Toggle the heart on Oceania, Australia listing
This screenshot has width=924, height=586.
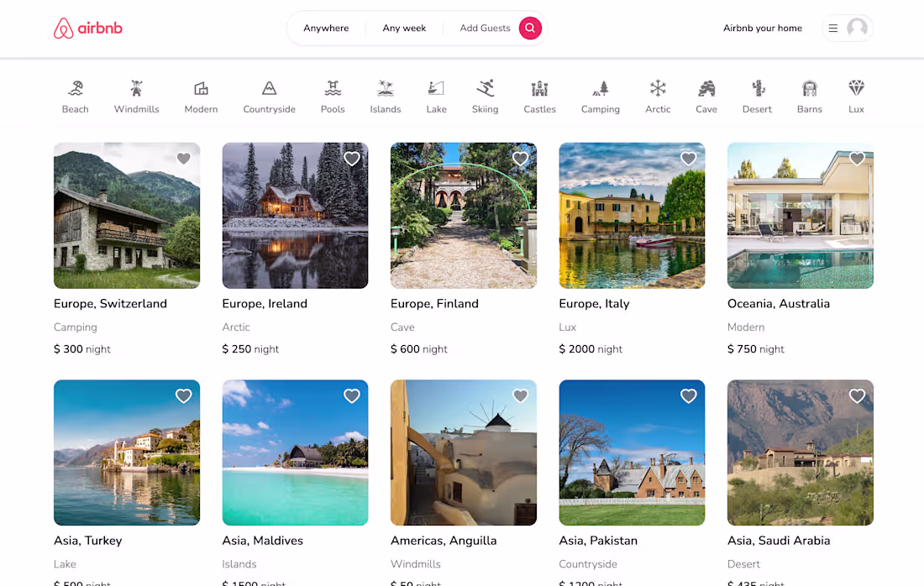(856, 158)
